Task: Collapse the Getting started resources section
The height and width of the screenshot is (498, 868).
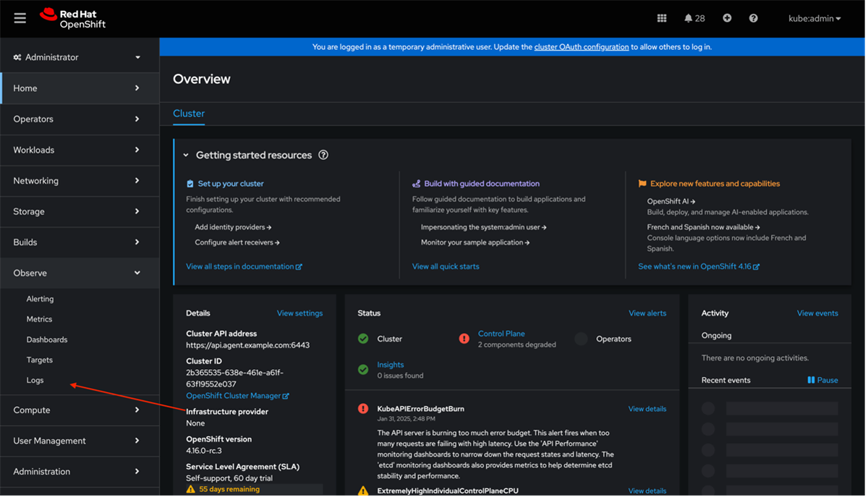Action: click(x=186, y=155)
